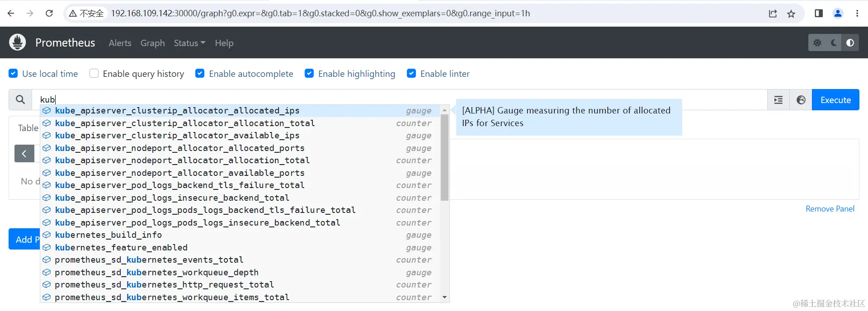Disable the Use local time checkbox
868x311 pixels.
14,74
